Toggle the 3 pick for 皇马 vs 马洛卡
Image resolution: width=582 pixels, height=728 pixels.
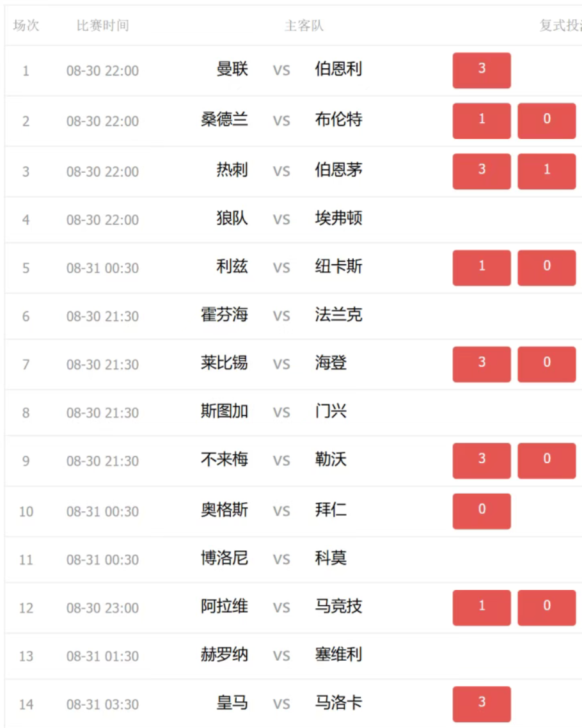pyautogui.click(x=482, y=704)
